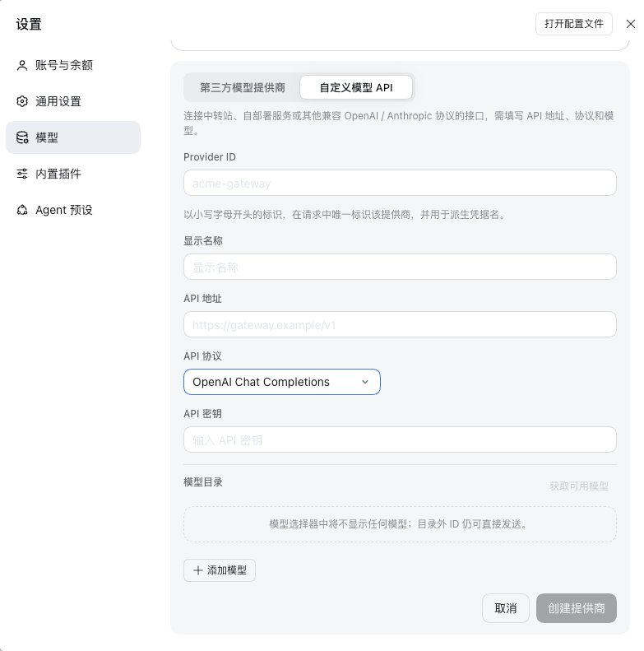The image size is (644, 651).
Task: Focus the 显示名称 input field
Action: click(x=400, y=267)
